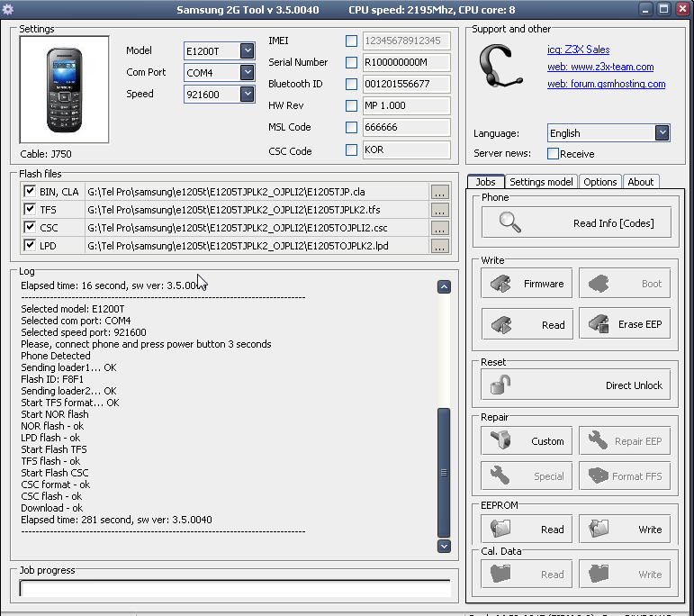Click the Repair EEP wrench icon
694x616 pixels.
[x=598, y=440]
